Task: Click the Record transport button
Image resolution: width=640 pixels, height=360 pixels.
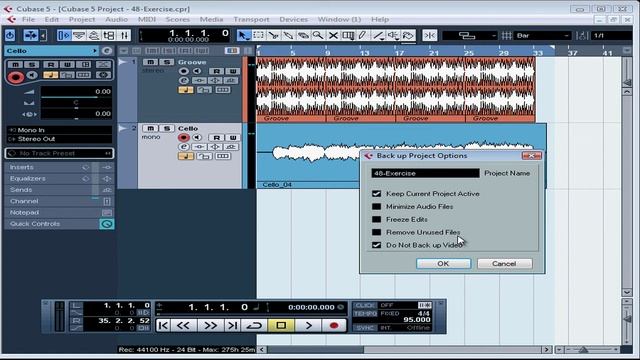Action: (334, 325)
